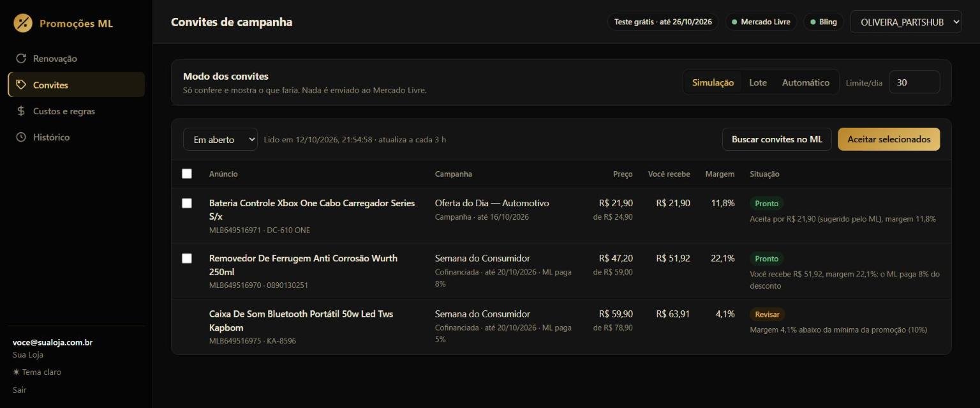Switch invite mode to Lote
980x408 pixels.
[x=758, y=82]
